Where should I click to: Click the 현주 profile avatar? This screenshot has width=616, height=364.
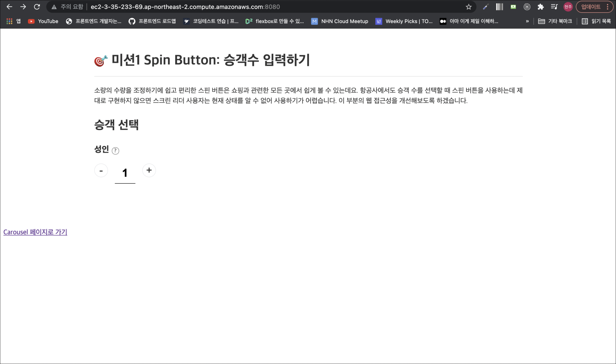click(x=568, y=7)
